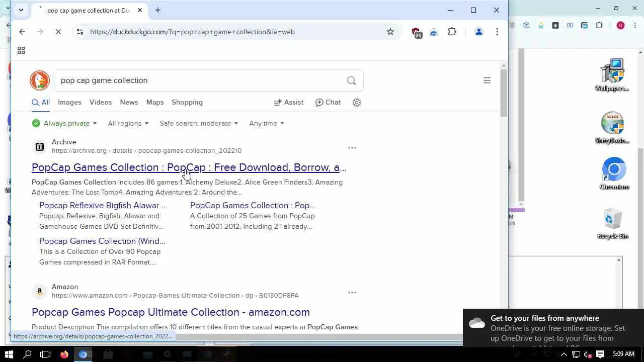Open the notification center icon
Viewport: 644px width, 362px height.
click(x=600, y=354)
